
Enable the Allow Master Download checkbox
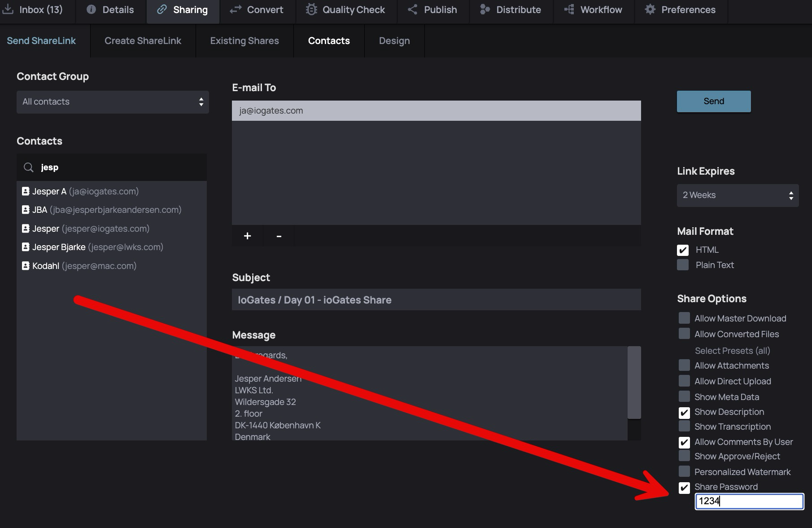[684, 318]
